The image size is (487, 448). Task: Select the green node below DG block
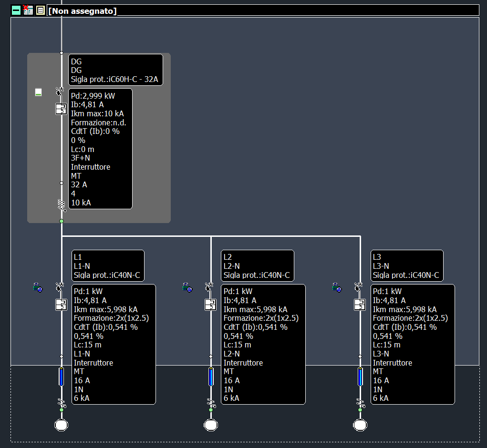pos(61,221)
